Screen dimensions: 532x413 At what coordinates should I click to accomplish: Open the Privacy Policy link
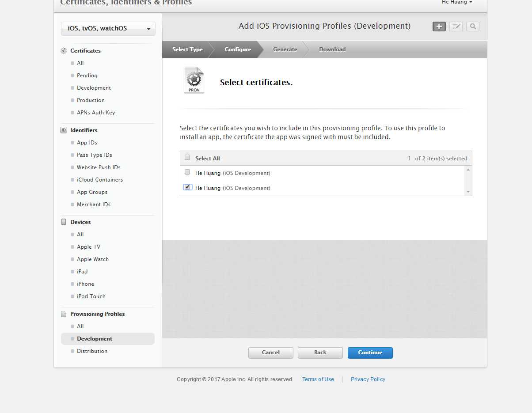click(x=368, y=379)
